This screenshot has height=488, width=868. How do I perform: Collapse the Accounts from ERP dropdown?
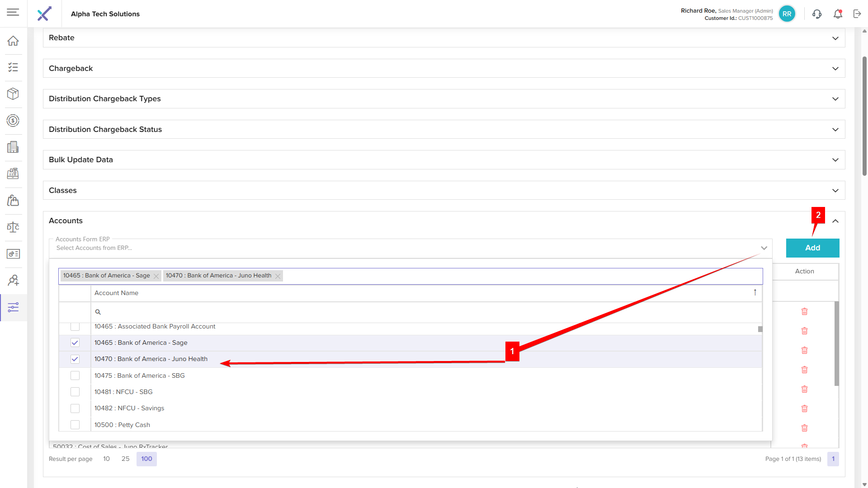pyautogui.click(x=764, y=248)
